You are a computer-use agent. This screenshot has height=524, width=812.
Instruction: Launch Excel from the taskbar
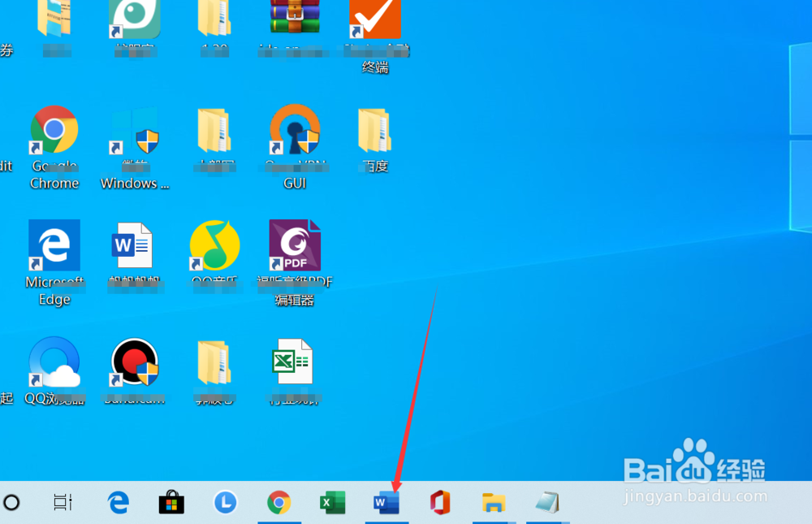click(x=333, y=502)
